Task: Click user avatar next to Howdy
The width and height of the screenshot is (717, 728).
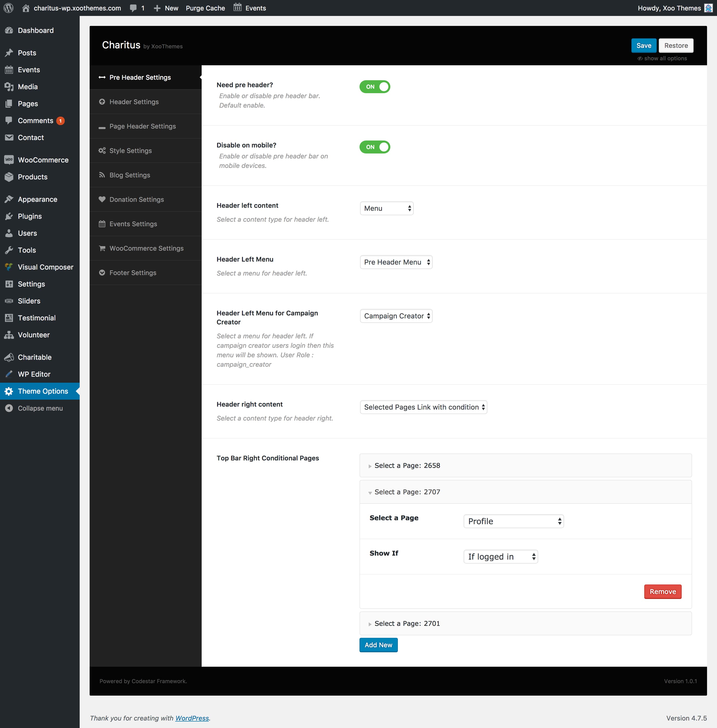Action: coord(708,8)
